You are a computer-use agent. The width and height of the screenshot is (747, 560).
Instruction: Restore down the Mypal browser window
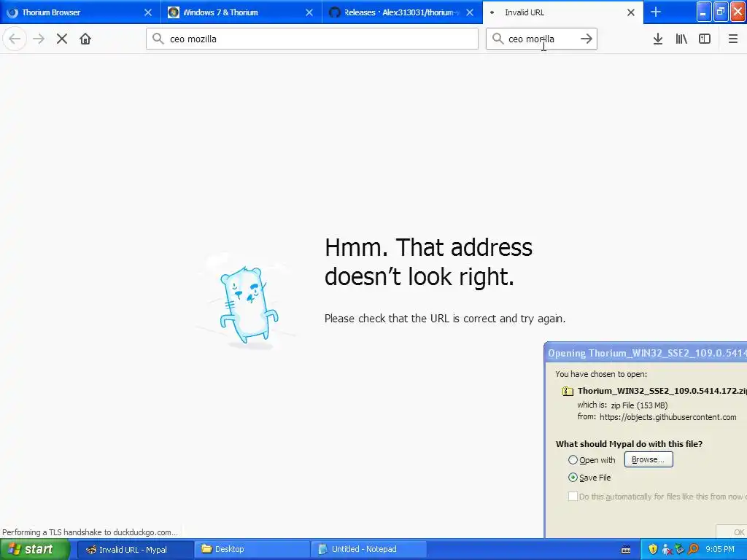click(x=721, y=12)
